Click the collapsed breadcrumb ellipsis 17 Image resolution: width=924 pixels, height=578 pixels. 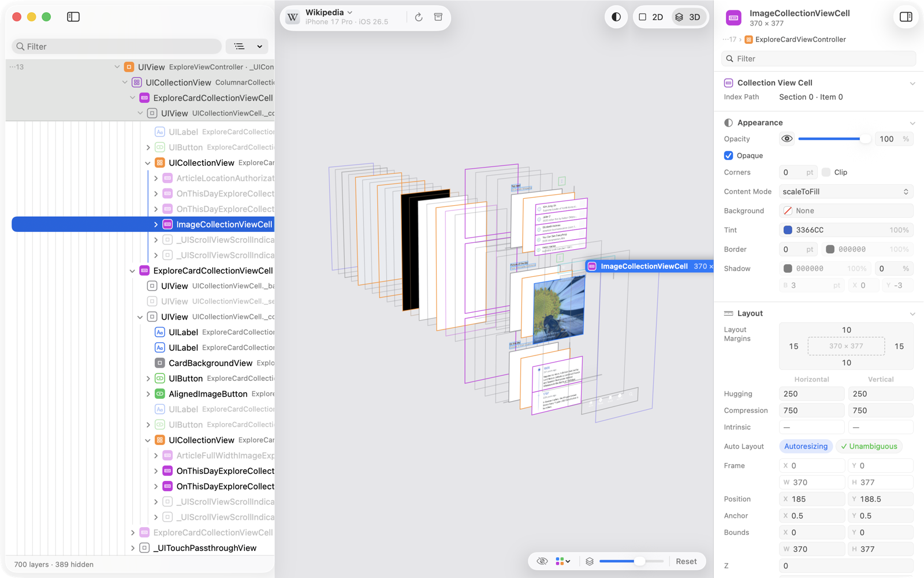click(729, 39)
